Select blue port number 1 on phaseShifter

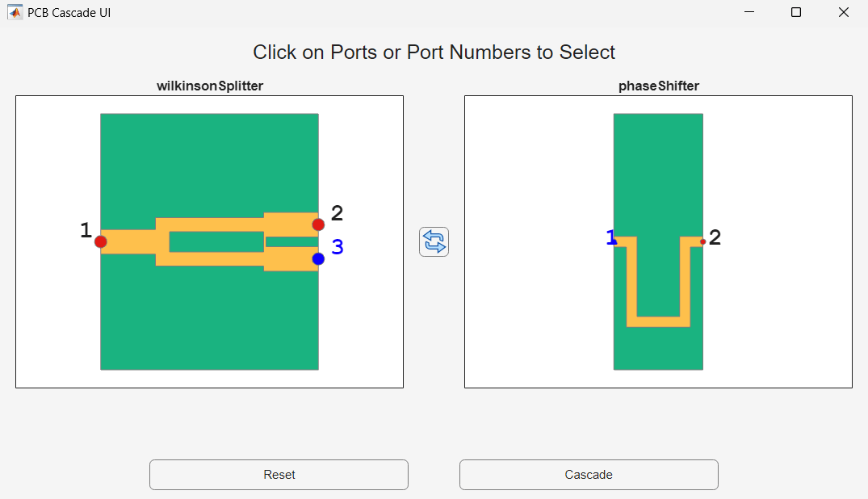click(611, 237)
